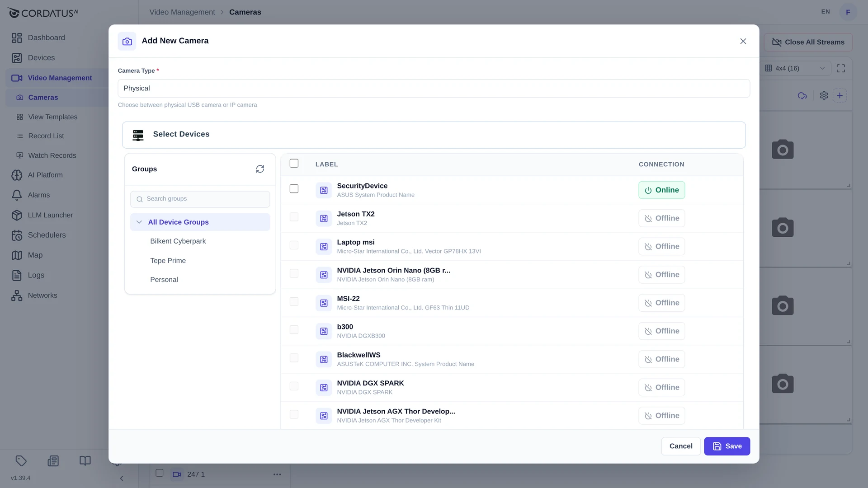Check the b300 checkbox
This screenshot has height=488, width=868.
294,330
